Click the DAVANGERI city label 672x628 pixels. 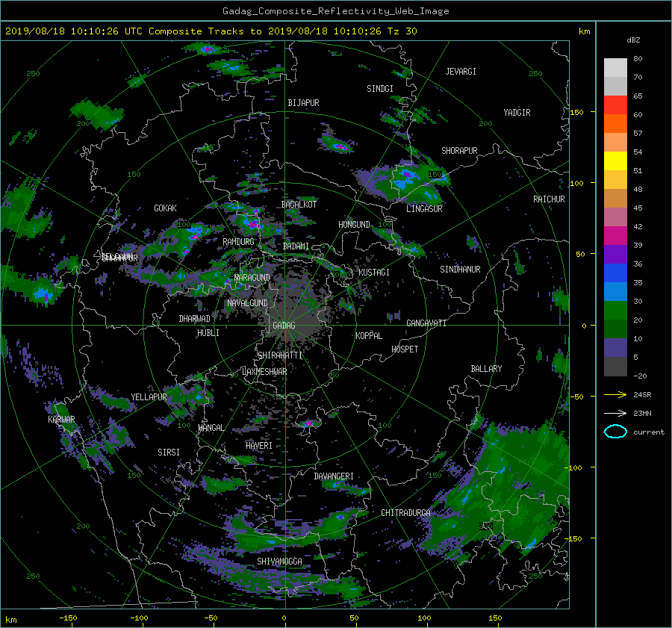334,476
